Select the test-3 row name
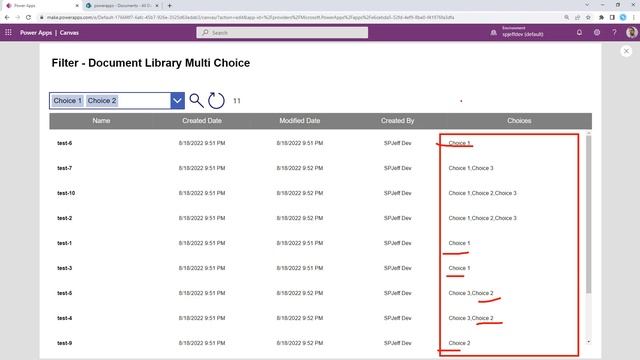640x360 pixels. [64, 268]
